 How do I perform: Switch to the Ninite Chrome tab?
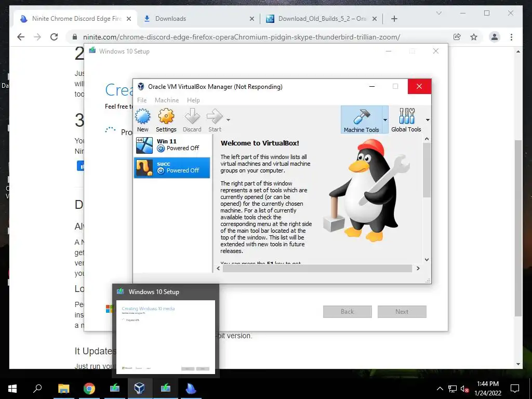(75, 19)
